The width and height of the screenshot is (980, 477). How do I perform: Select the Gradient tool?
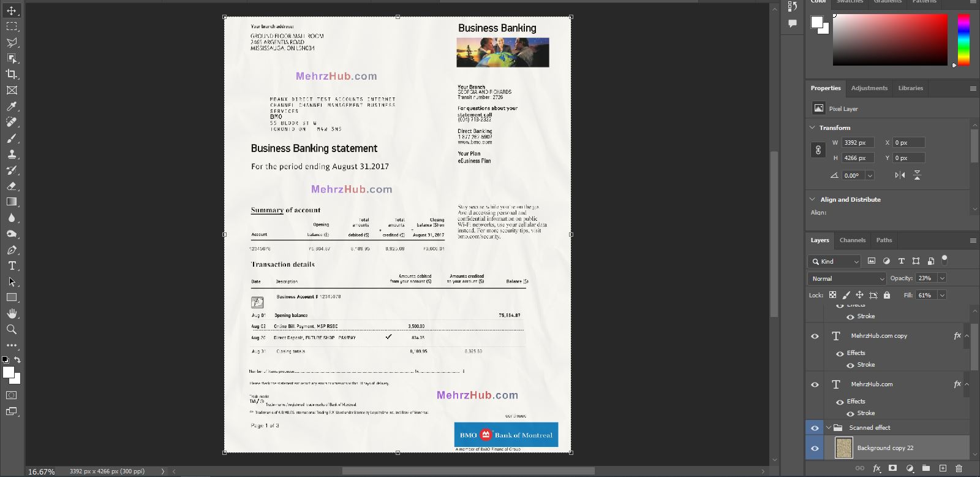pos(12,202)
